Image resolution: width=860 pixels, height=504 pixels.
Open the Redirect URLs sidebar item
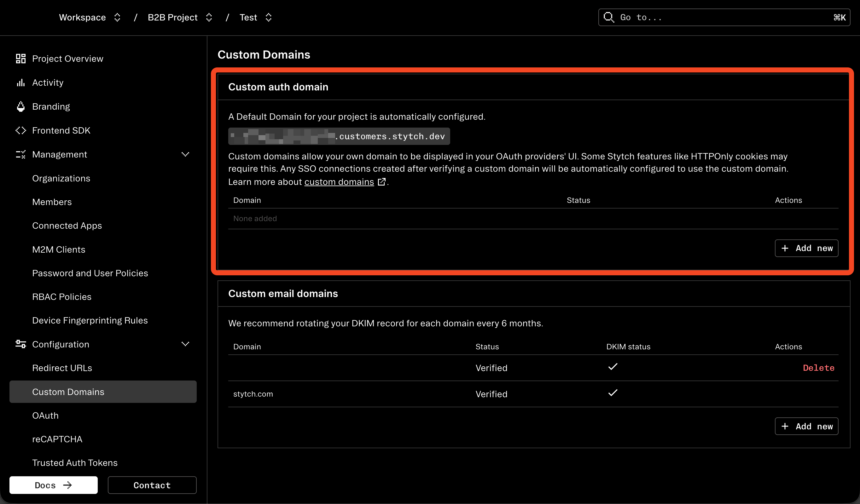pos(62,368)
